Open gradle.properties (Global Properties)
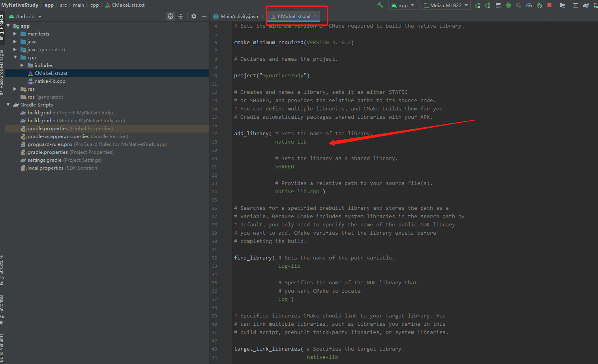This screenshot has height=364, width=598. tap(107, 128)
